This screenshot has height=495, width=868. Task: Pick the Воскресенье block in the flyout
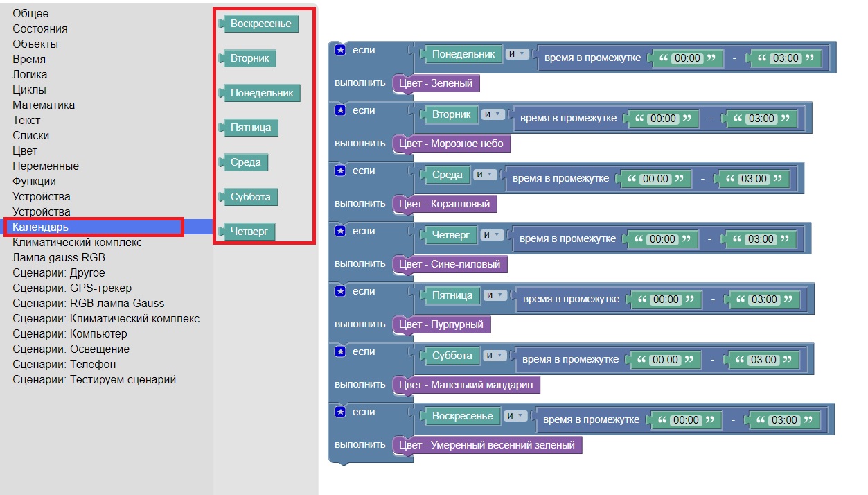coord(260,24)
